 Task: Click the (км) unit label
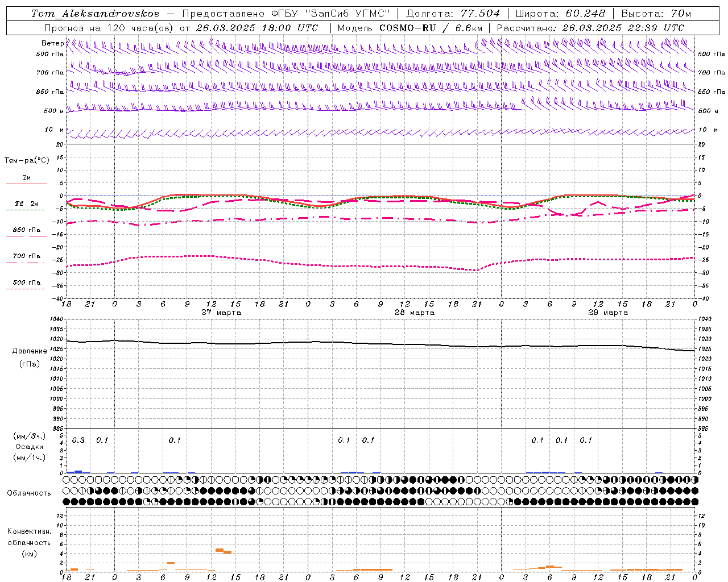[30, 554]
